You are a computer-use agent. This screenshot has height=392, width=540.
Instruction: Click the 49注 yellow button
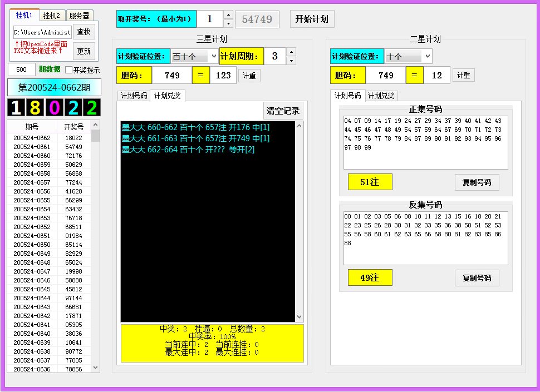pyautogui.click(x=370, y=277)
